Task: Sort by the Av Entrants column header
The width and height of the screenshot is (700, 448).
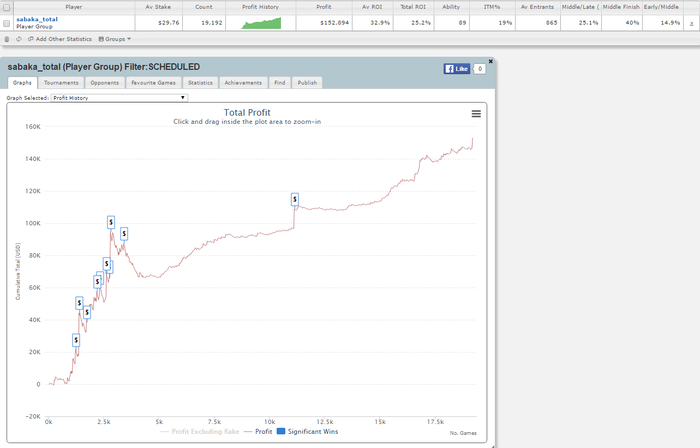Action: (538, 7)
